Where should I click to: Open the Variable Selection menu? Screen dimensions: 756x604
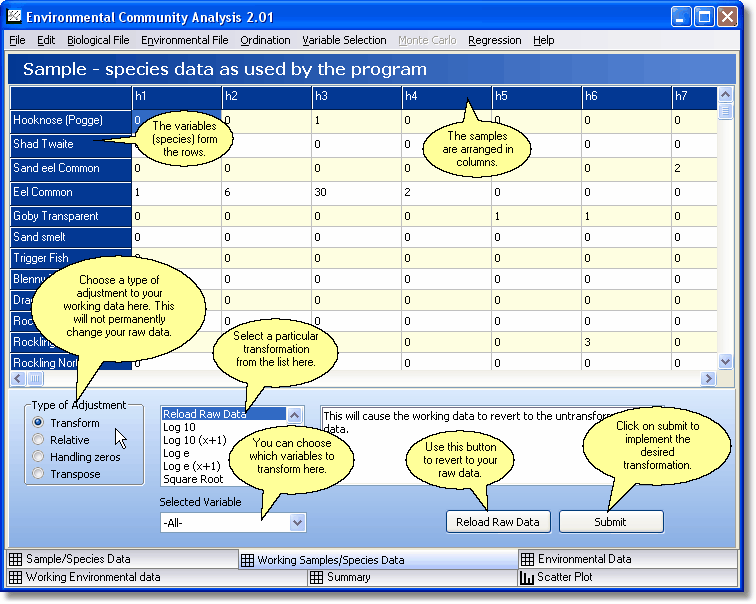tap(344, 40)
